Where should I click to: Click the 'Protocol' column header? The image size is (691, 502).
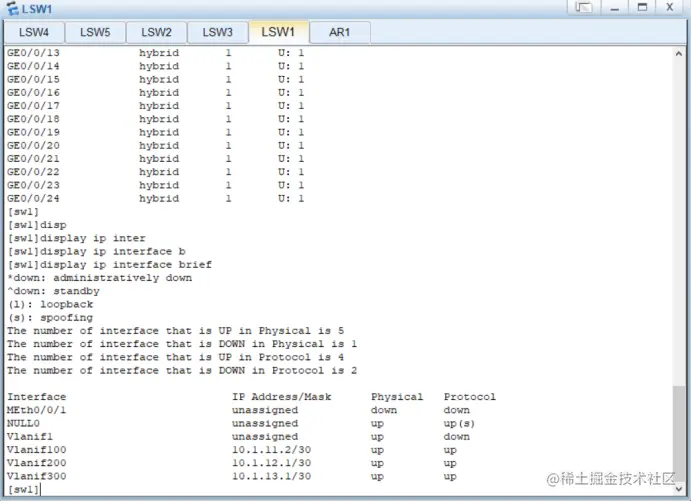470,397
